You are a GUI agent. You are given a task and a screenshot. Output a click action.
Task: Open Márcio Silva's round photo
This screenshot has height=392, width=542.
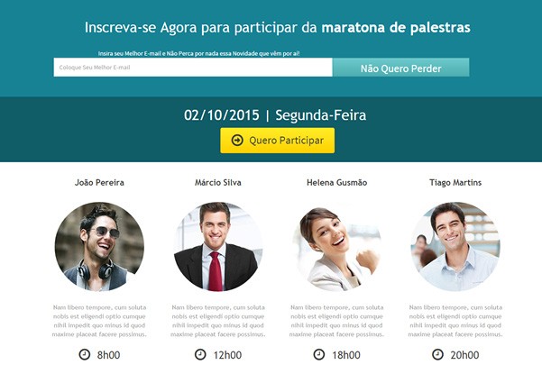click(218, 247)
